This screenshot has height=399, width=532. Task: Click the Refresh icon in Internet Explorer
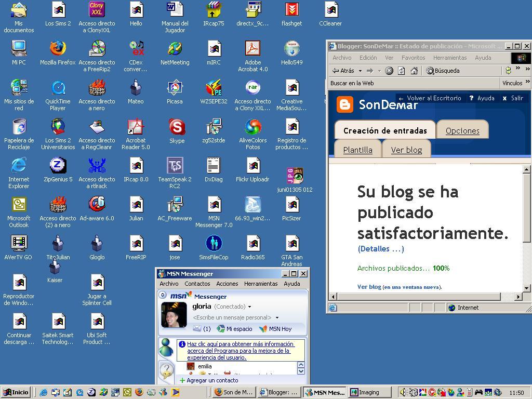(x=402, y=71)
